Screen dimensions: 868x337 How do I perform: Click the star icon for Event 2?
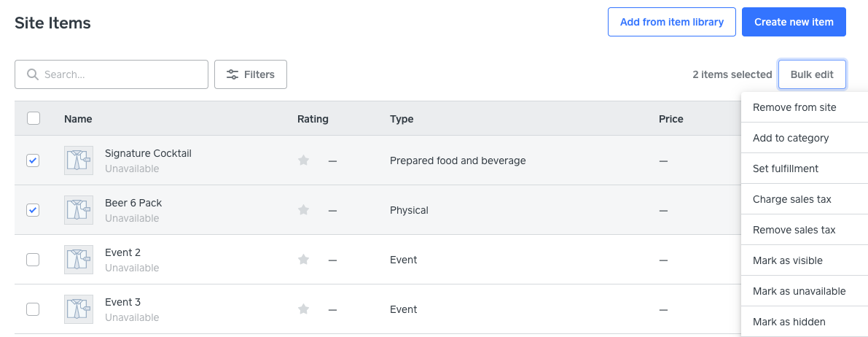point(304,260)
